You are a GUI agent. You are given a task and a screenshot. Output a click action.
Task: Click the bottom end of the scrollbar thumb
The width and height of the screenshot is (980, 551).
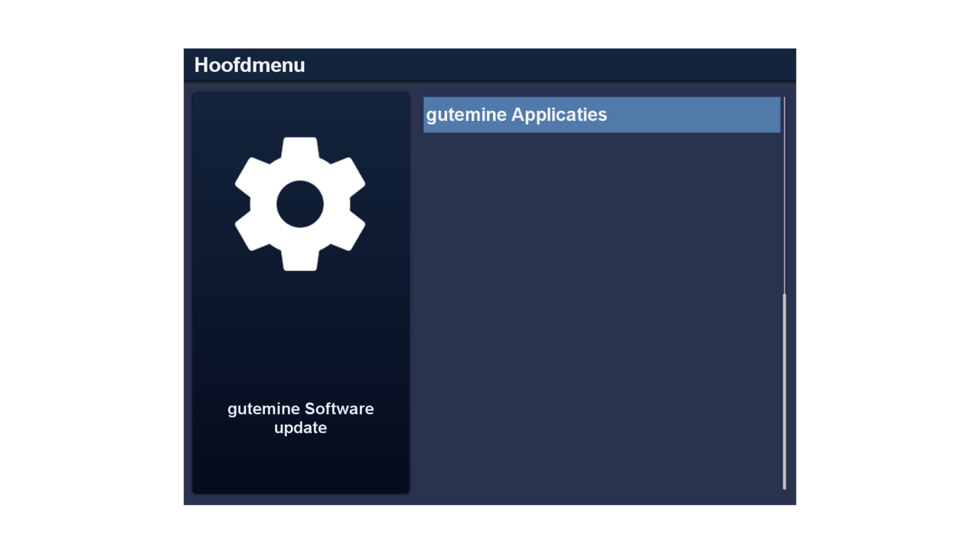click(x=784, y=485)
